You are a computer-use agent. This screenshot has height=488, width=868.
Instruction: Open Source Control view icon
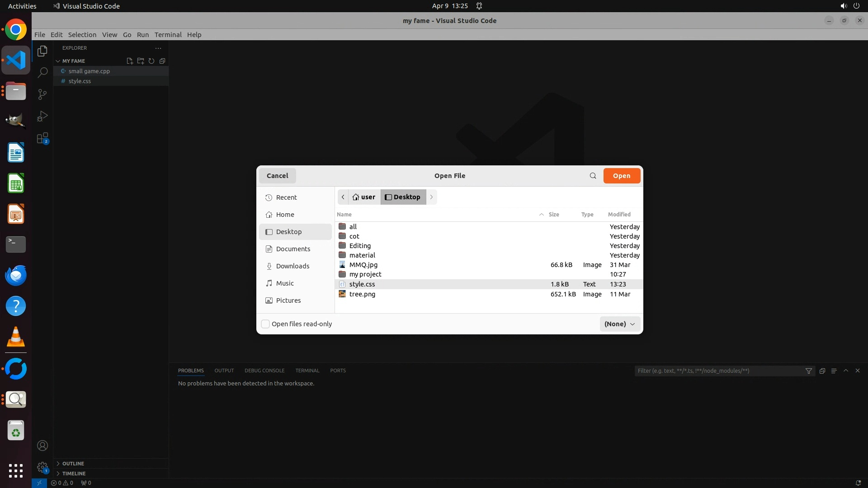[42, 94]
